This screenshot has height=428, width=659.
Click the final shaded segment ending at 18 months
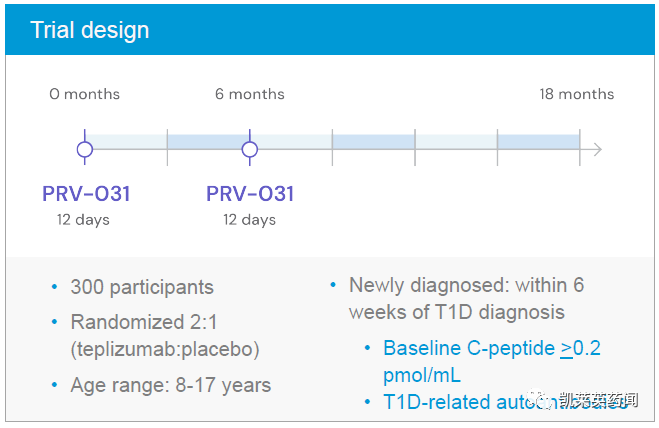(538, 141)
